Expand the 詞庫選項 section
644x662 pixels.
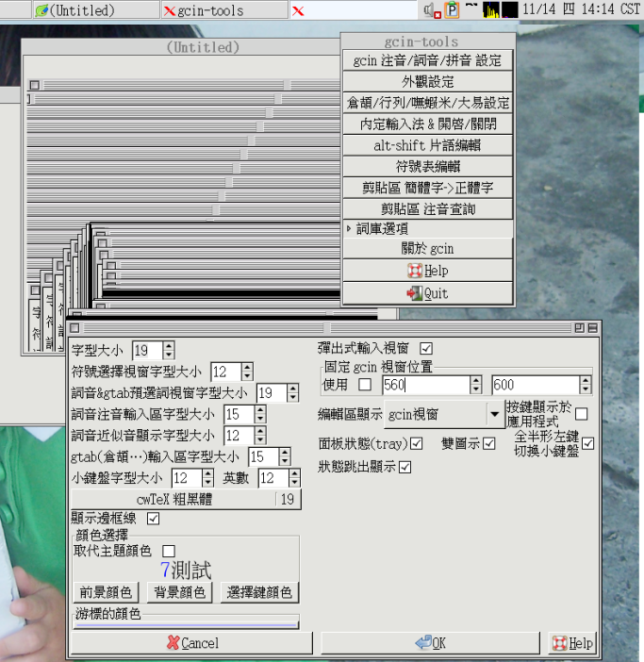pyautogui.click(x=429, y=228)
